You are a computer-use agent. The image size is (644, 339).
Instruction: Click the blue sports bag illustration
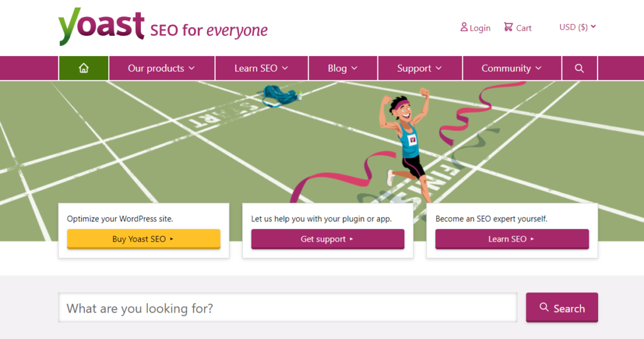coord(280,95)
